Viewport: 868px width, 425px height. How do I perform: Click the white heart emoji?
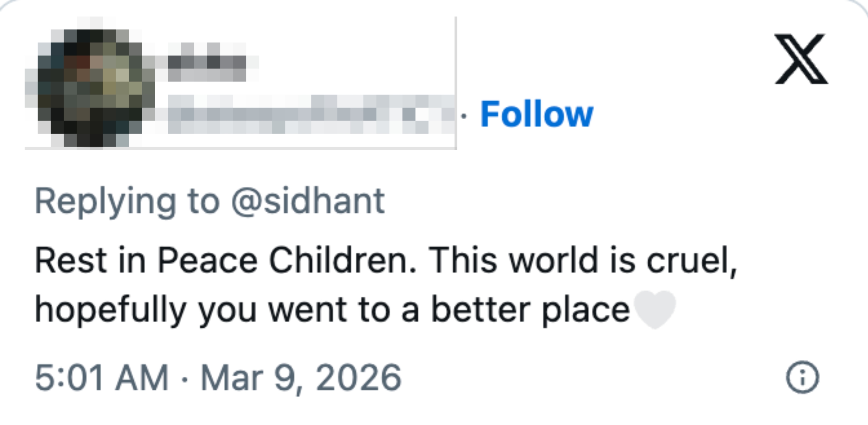coord(654,309)
